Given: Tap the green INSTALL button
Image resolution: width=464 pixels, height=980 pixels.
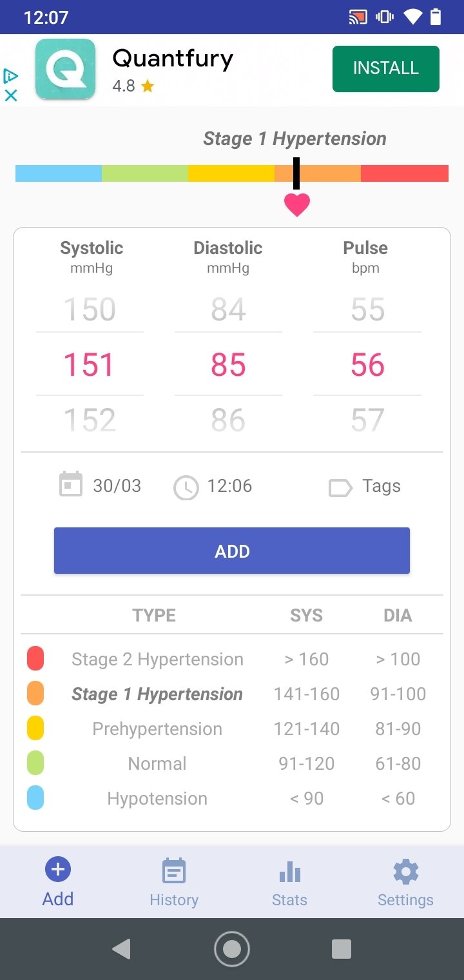Looking at the screenshot, I should [386, 68].
